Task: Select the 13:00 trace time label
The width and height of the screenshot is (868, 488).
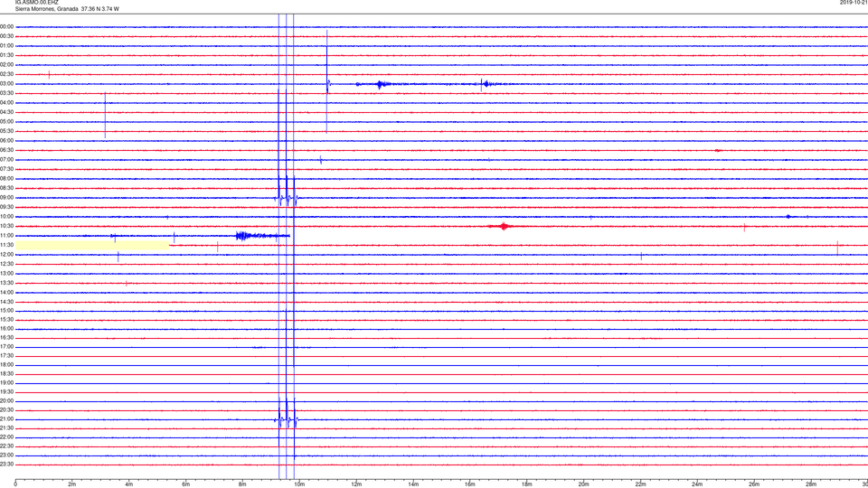Action: [6, 273]
